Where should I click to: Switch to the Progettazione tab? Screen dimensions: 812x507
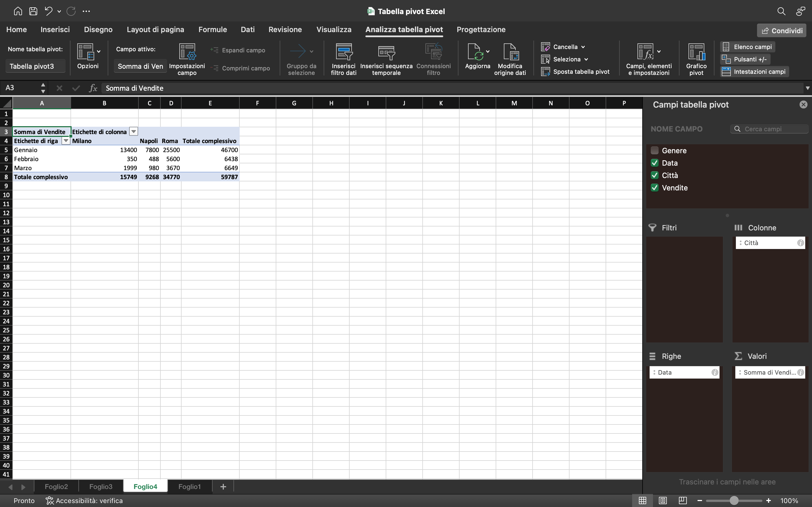(481, 30)
